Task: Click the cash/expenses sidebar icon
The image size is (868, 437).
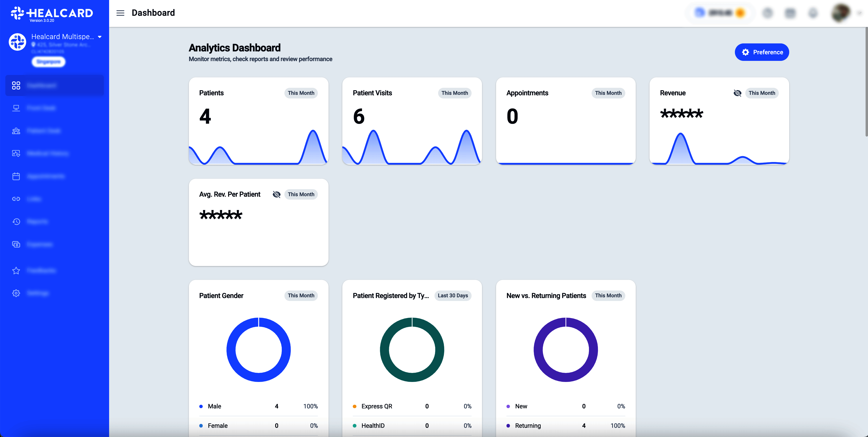Action: coord(16,244)
